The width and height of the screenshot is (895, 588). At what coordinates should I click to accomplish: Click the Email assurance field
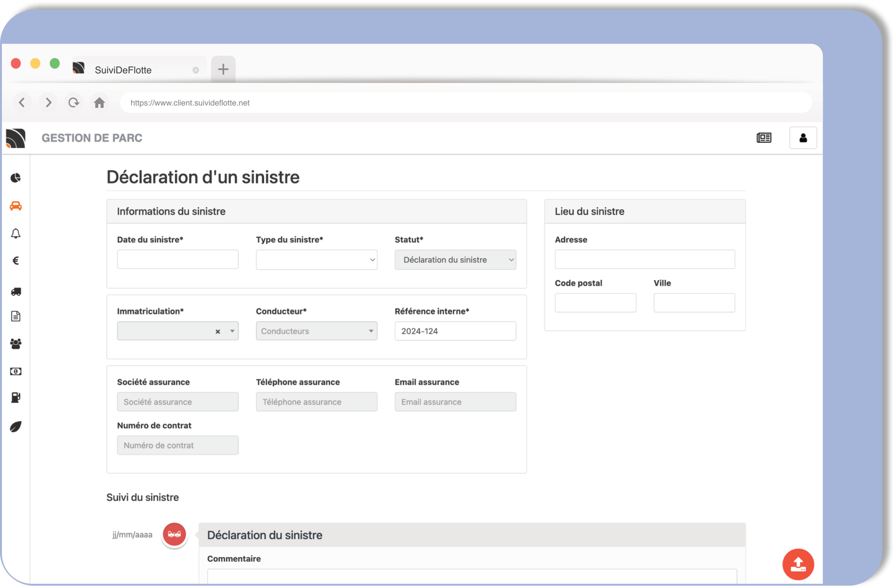tap(455, 402)
